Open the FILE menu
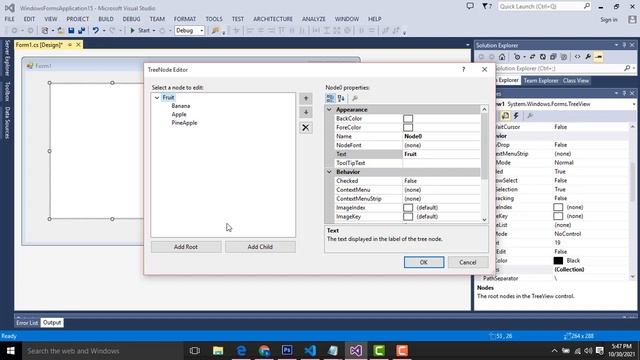This screenshot has width=640, height=360. point(9,19)
